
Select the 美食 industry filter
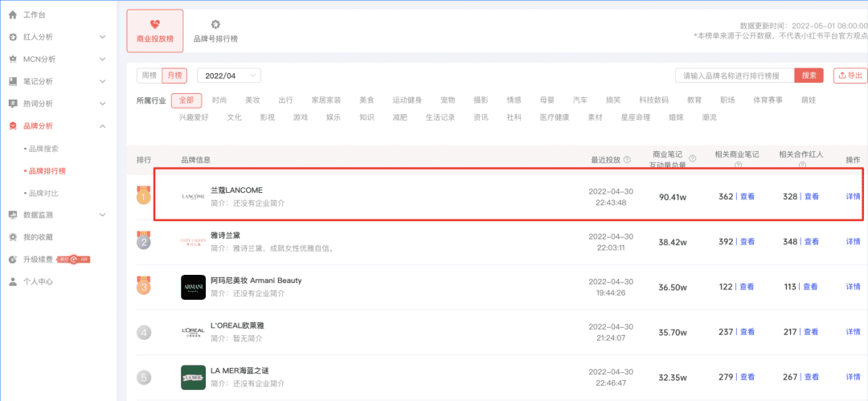point(366,100)
